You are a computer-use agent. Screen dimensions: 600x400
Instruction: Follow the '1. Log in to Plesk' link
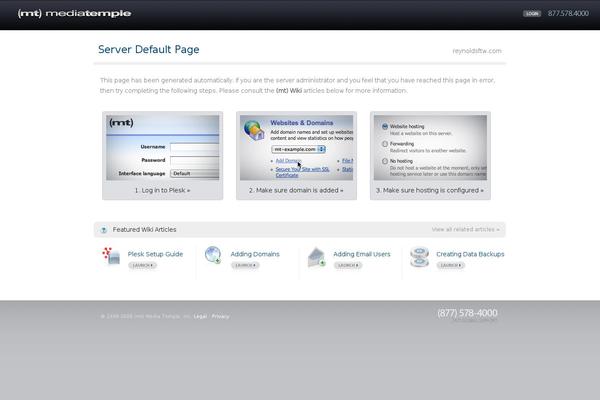coord(162,189)
